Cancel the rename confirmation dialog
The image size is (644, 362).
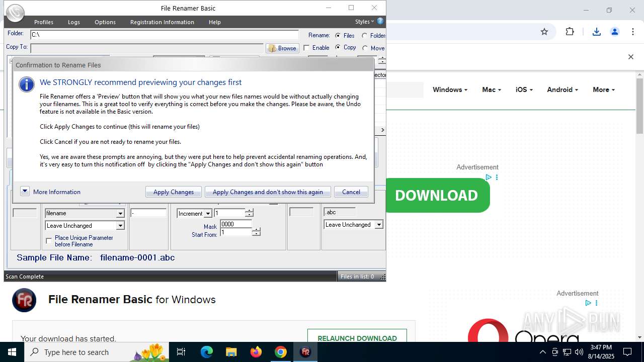point(351,192)
